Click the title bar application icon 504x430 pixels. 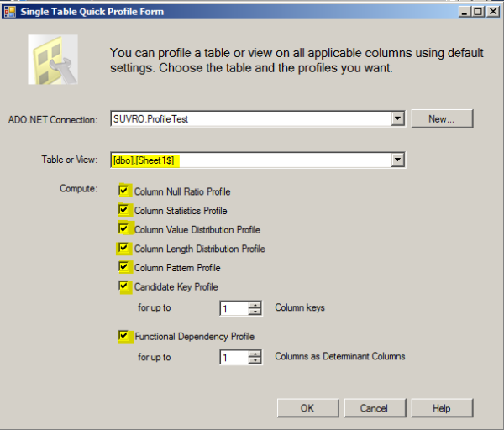pos(10,12)
